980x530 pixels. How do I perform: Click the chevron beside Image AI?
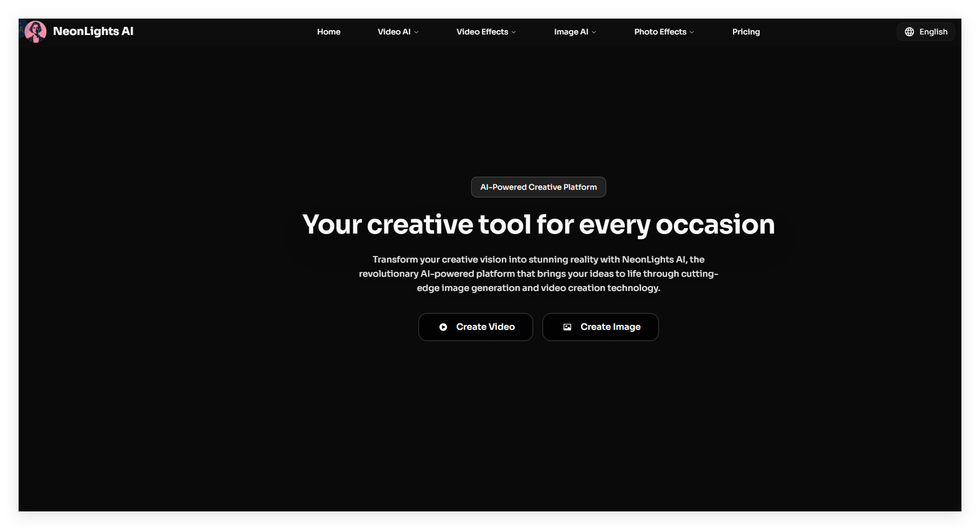pos(594,32)
